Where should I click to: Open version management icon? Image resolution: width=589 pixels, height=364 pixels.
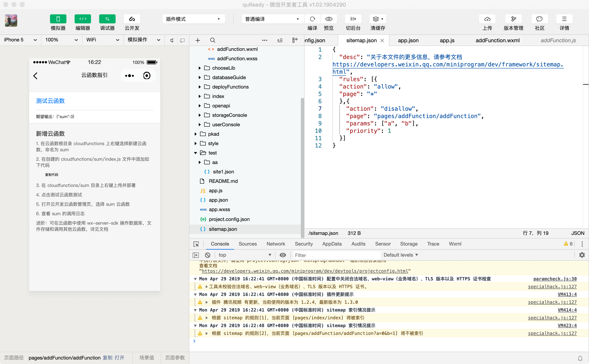coord(513,19)
